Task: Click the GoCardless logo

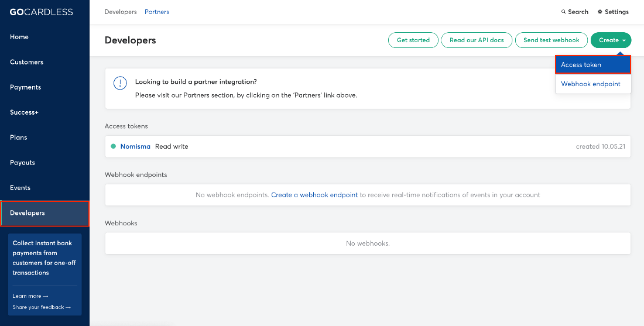Action: tap(42, 12)
